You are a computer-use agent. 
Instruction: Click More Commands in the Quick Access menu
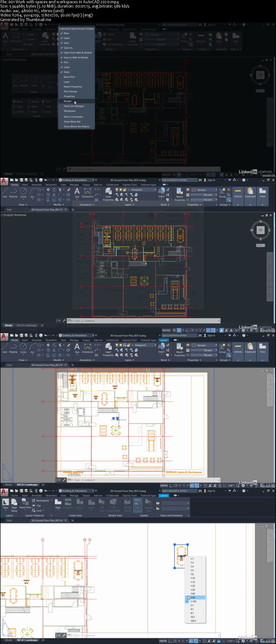[x=74, y=117]
